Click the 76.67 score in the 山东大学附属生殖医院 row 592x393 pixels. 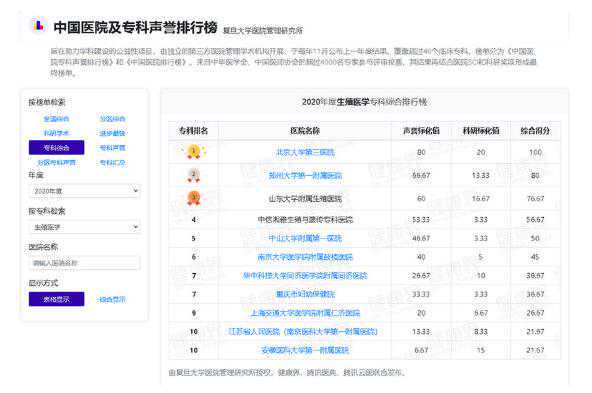[x=535, y=198]
